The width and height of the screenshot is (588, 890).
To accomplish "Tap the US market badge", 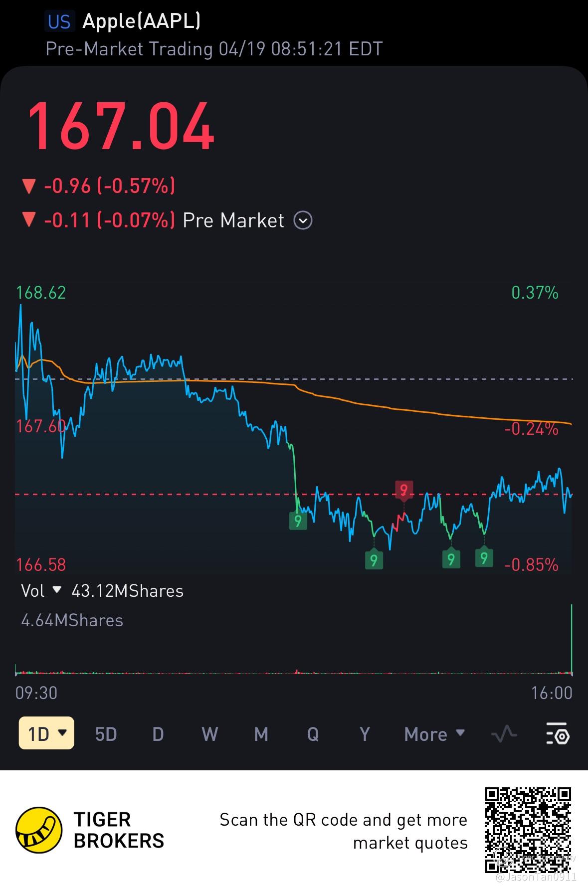I will [x=59, y=21].
